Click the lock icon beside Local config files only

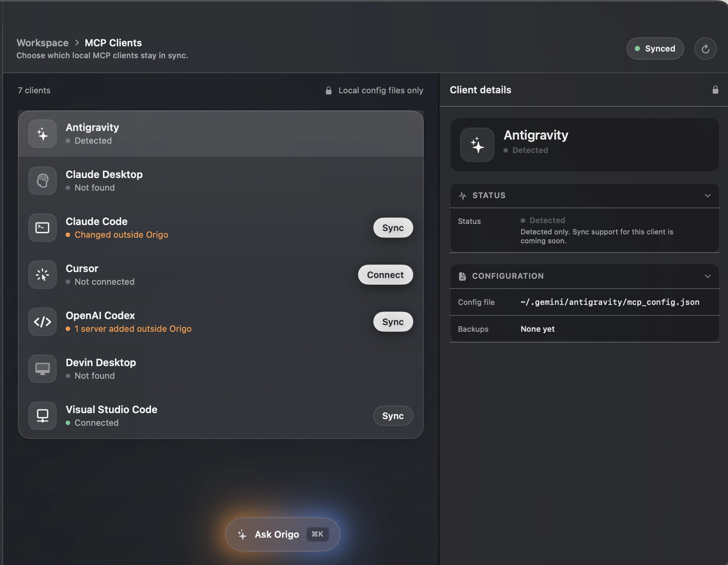tap(328, 90)
